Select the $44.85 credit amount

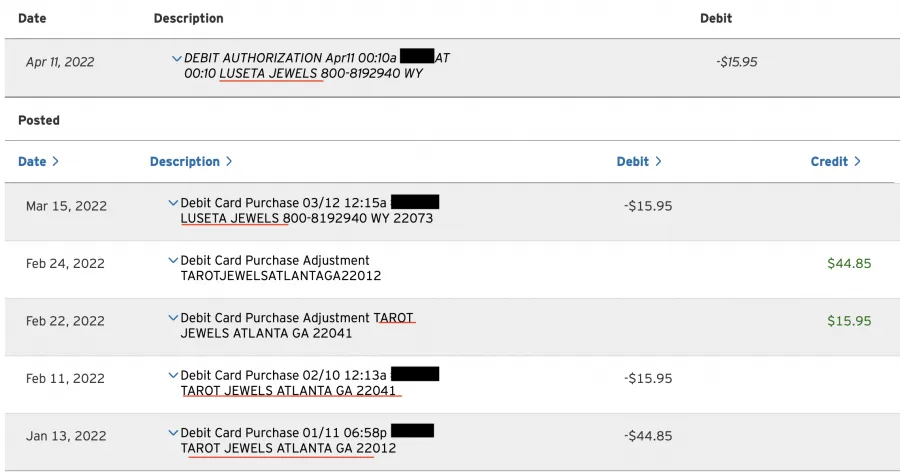pyautogui.click(x=849, y=264)
